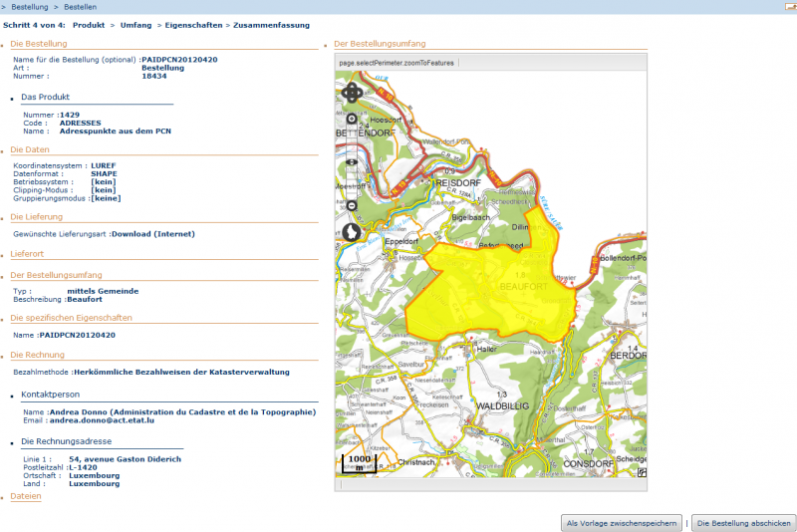Viewport: 797px width, 532px height.
Task: Zoom in with the map plus button
Action: [x=352, y=119]
